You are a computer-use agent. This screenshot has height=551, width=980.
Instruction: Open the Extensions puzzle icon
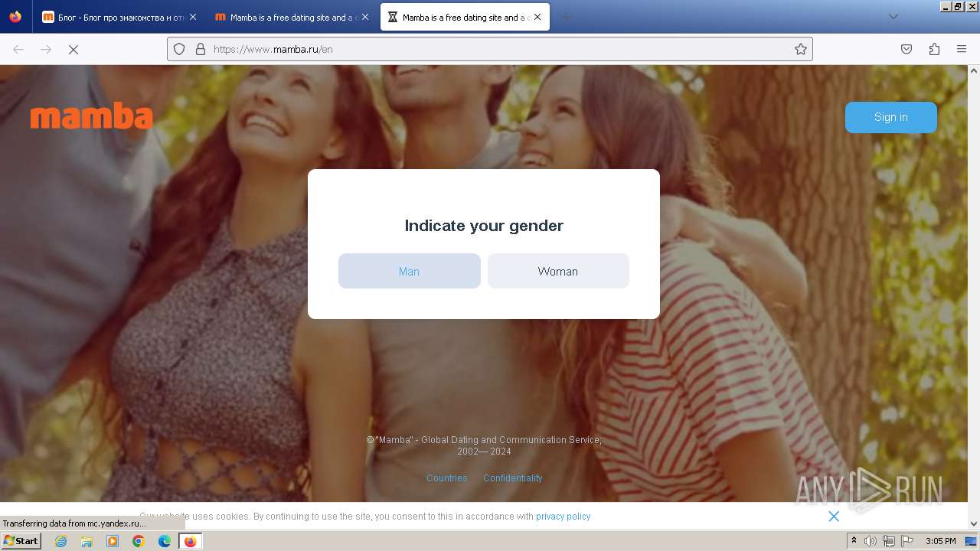coord(934,49)
